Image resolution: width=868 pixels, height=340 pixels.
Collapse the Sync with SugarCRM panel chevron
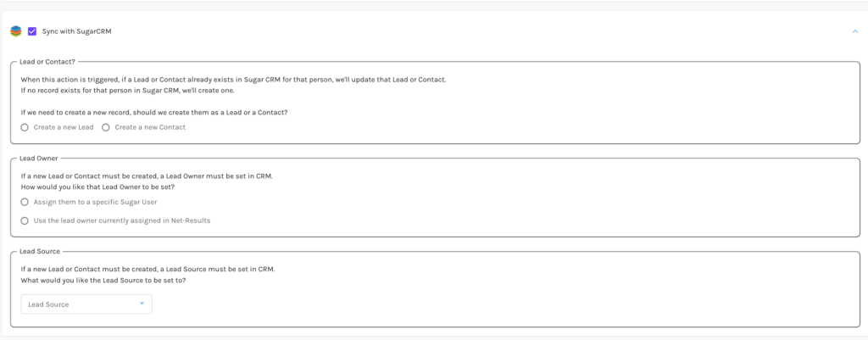point(855,31)
